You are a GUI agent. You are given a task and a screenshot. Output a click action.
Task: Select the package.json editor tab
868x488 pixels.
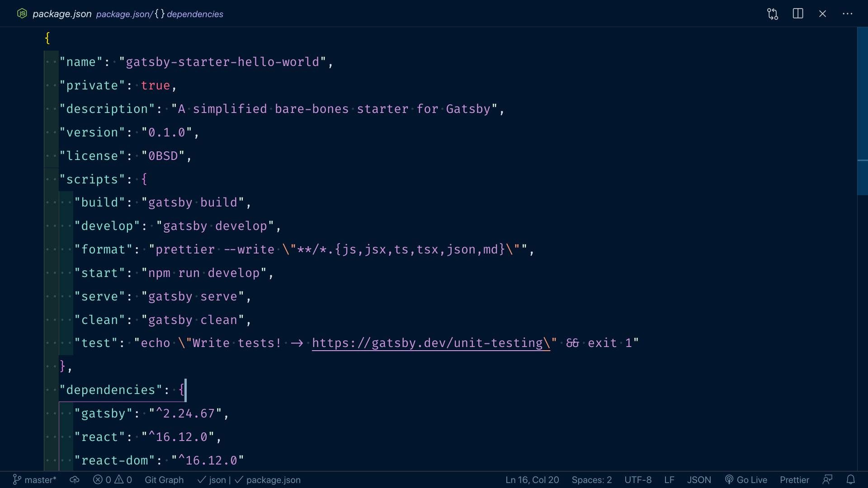pyautogui.click(x=62, y=14)
